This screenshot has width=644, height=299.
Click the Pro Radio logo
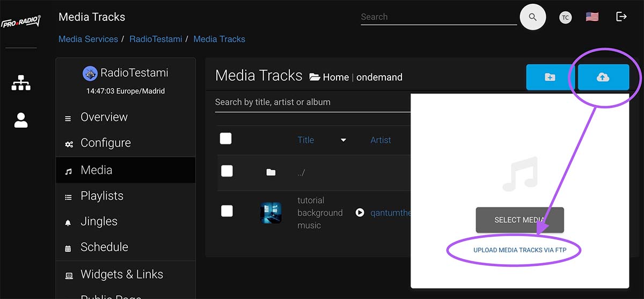coord(21,23)
